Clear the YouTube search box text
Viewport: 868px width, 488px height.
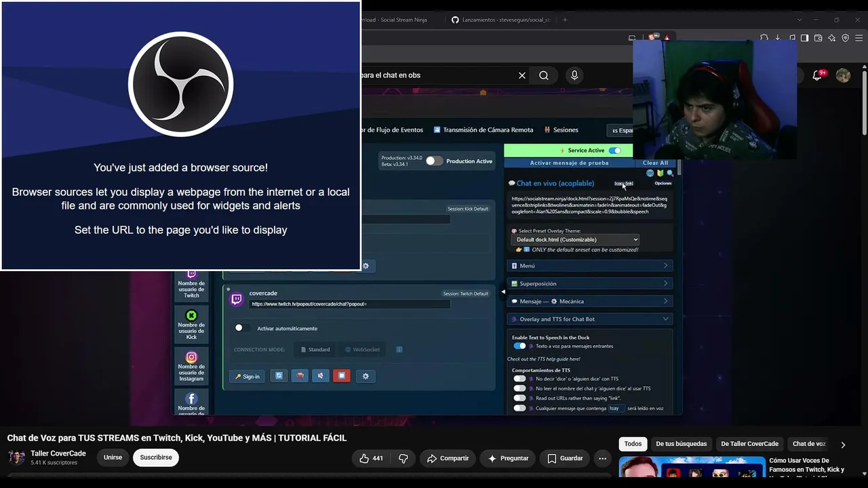click(522, 75)
